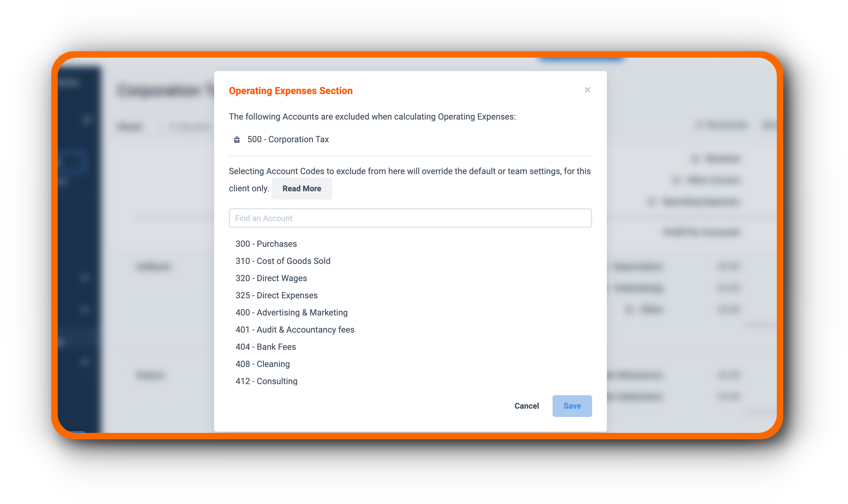Select 310 - Cost of Goods Sold
Viewport: 848px width, 504px height.
pos(283,261)
